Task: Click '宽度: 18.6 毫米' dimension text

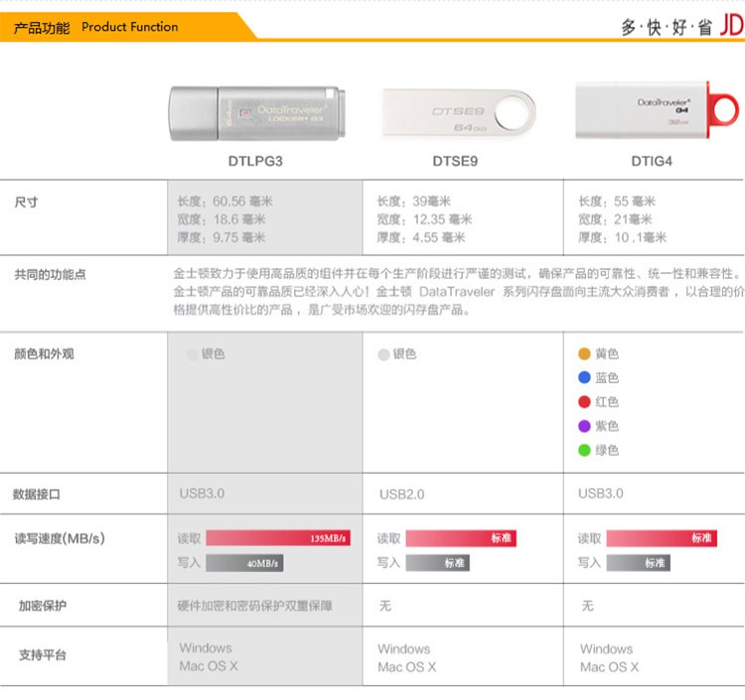Action: [222, 219]
